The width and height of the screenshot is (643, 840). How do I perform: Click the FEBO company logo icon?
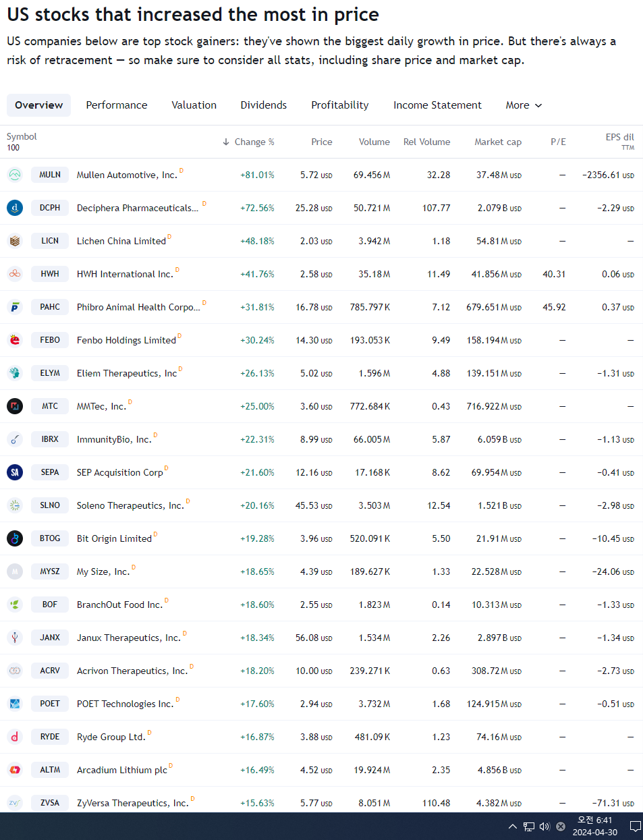coord(15,340)
